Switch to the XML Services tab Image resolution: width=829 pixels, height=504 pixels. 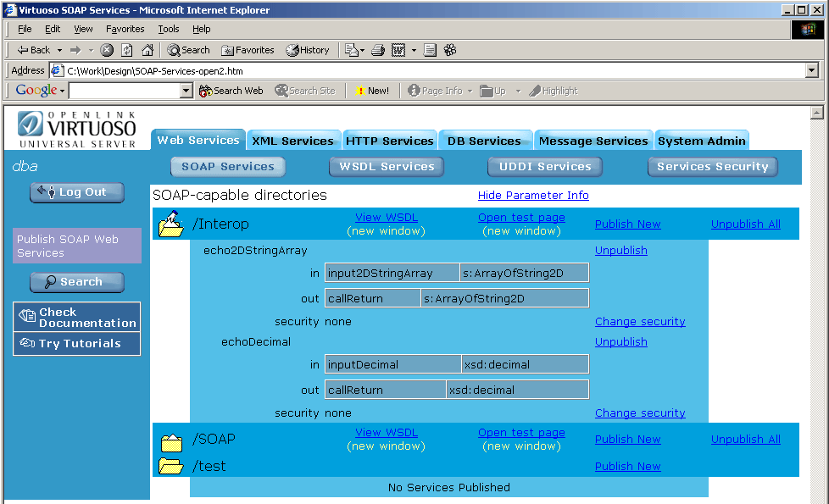(293, 141)
